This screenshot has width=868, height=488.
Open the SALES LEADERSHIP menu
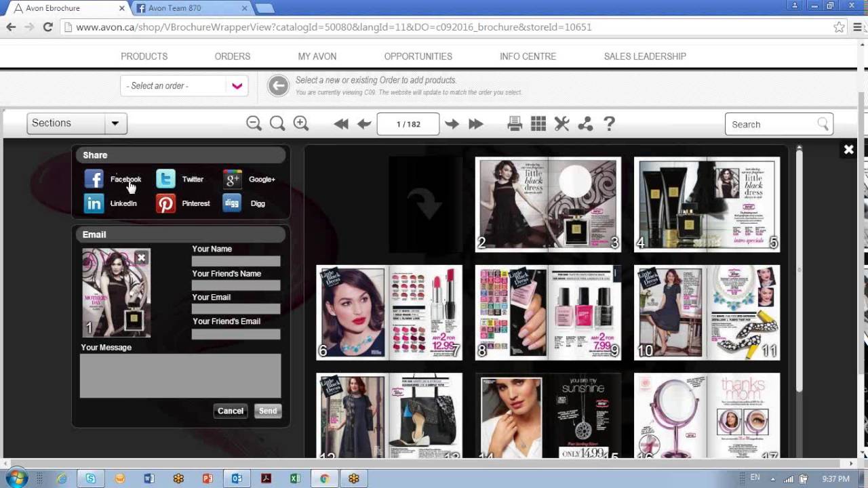pyautogui.click(x=645, y=56)
